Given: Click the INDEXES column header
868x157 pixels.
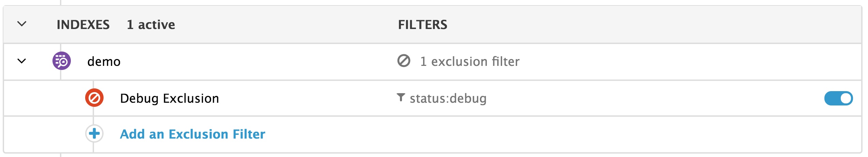Looking at the screenshot, I should pyautogui.click(x=83, y=25).
